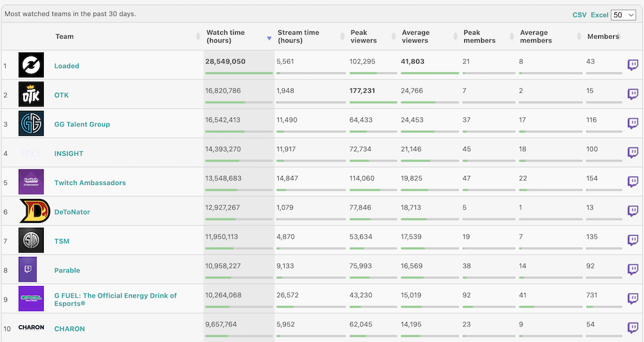Export the table to Excel
Image resolution: width=644 pixels, height=342 pixels.
click(x=600, y=15)
